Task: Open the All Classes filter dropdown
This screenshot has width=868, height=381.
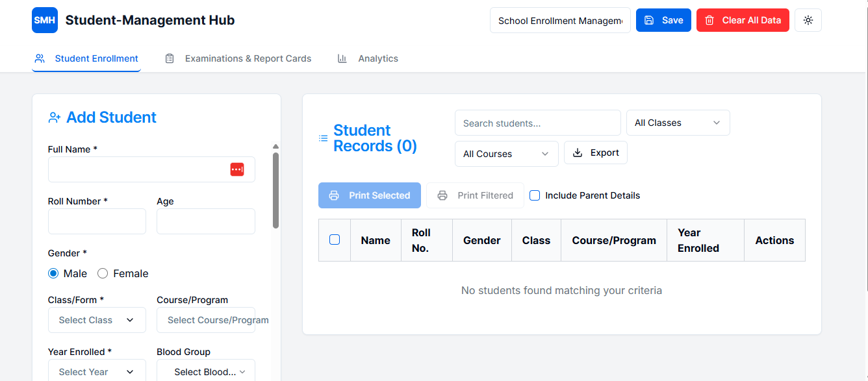Action: pyautogui.click(x=678, y=123)
